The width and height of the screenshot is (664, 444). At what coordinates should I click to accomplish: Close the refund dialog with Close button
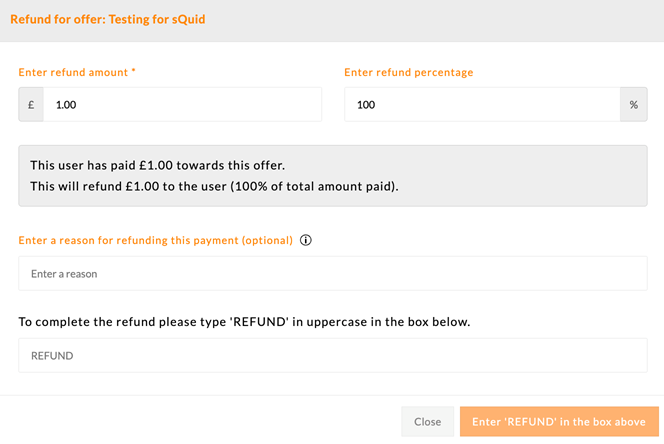pos(427,422)
